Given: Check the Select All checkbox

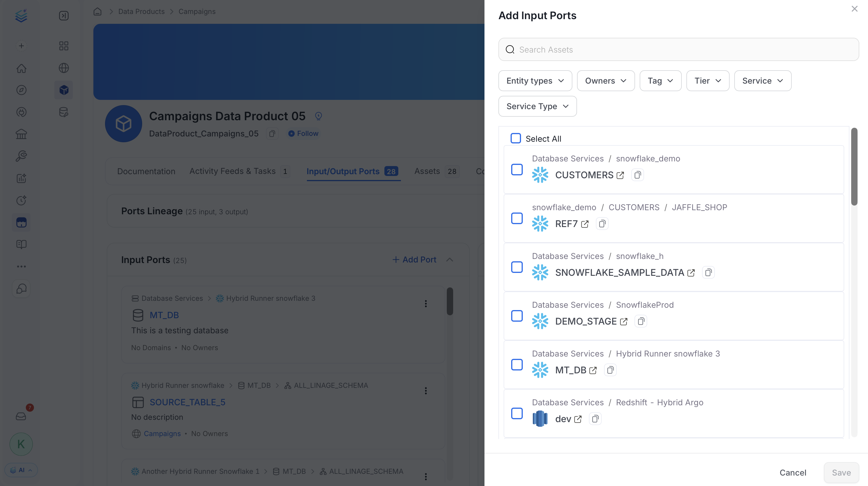Looking at the screenshot, I should (x=516, y=138).
